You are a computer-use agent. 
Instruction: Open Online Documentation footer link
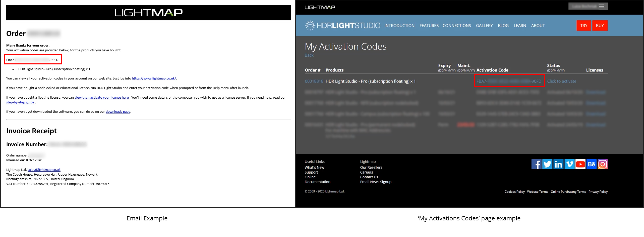317,179
